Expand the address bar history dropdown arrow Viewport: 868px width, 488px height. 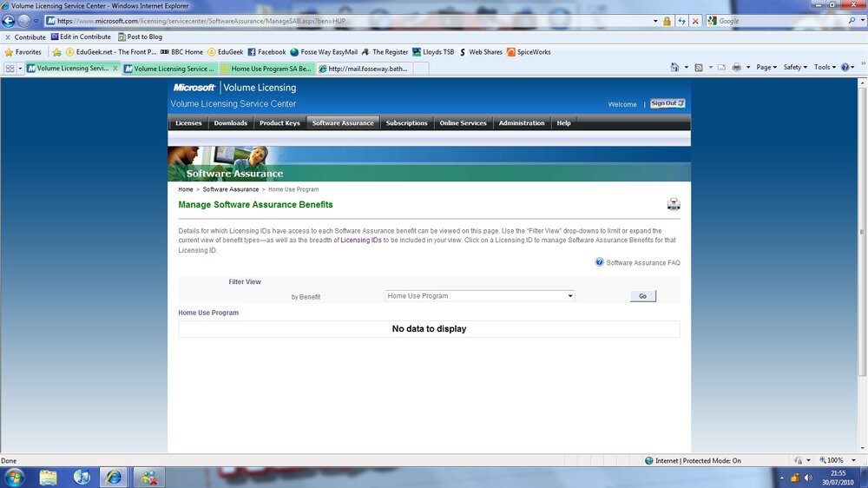[x=655, y=21]
